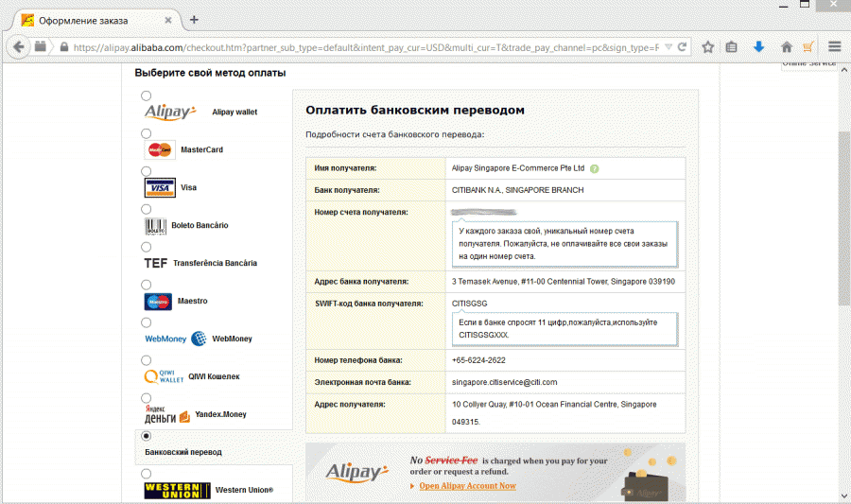
Task: Reload the page with the refresh icon
Action: tap(682, 47)
